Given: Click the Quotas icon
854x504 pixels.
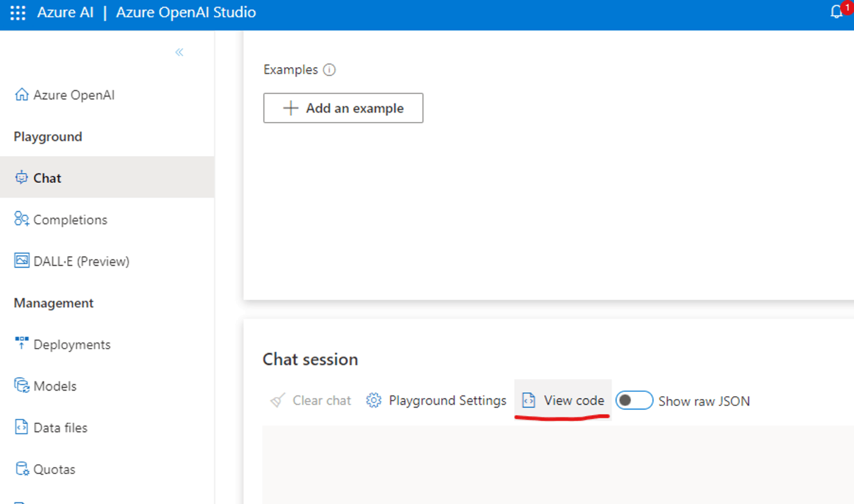Looking at the screenshot, I should pyautogui.click(x=21, y=469).
